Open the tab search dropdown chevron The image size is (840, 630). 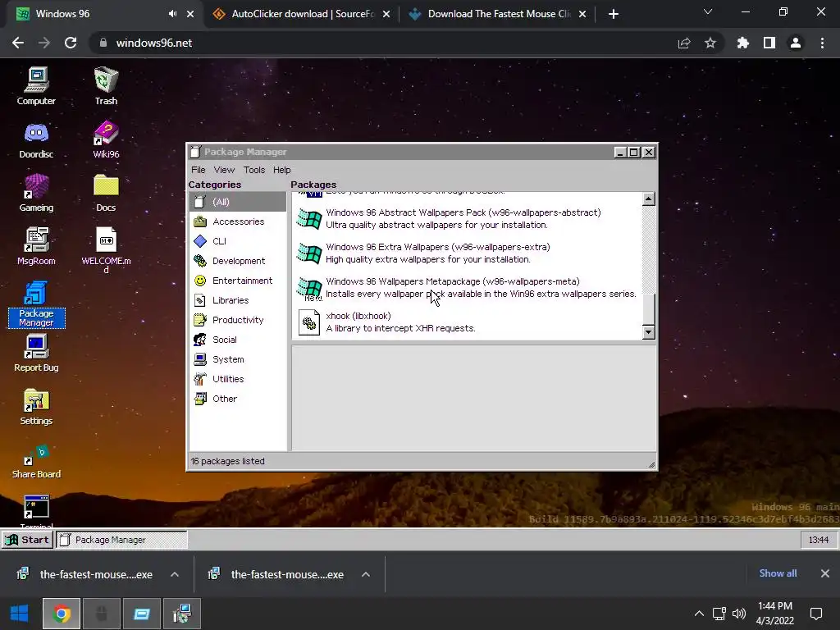708,11
